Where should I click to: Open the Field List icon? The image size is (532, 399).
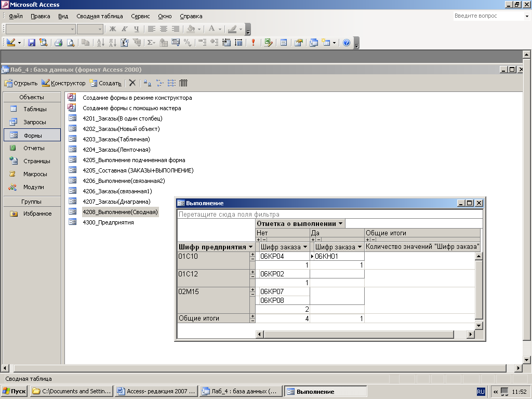coord(284,43)
